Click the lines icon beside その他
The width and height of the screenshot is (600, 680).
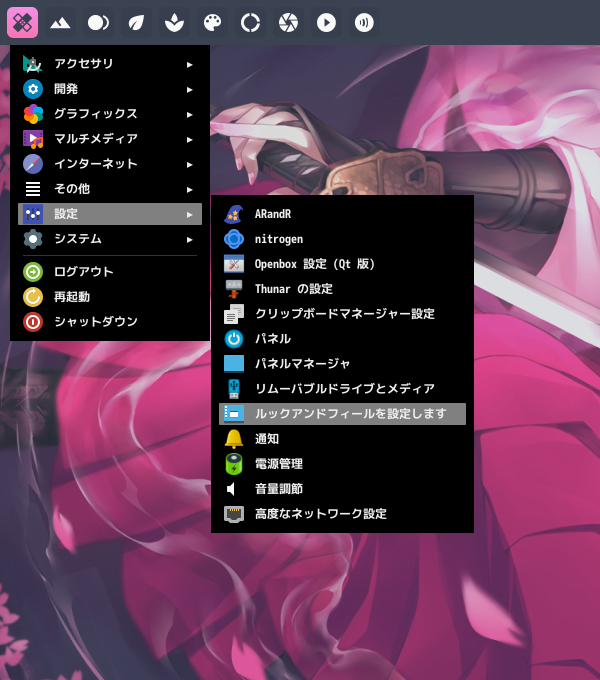(x=33, y=189)
